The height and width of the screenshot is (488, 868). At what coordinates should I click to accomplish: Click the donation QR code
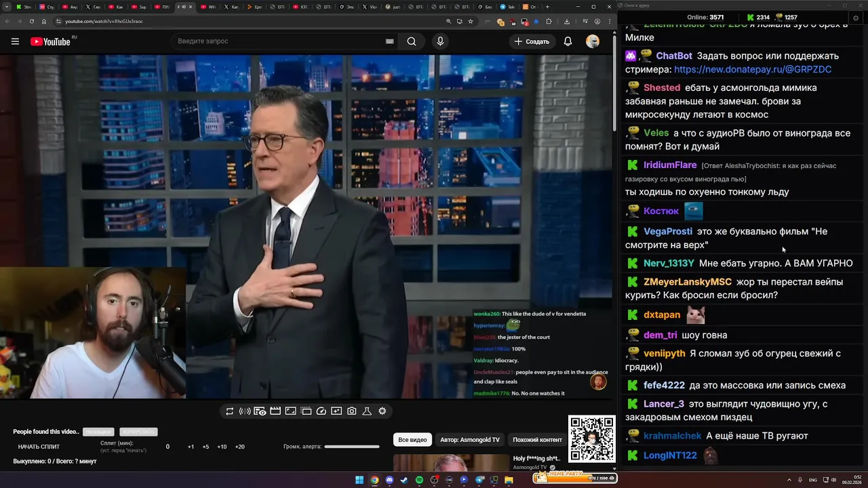click(592, 439)
